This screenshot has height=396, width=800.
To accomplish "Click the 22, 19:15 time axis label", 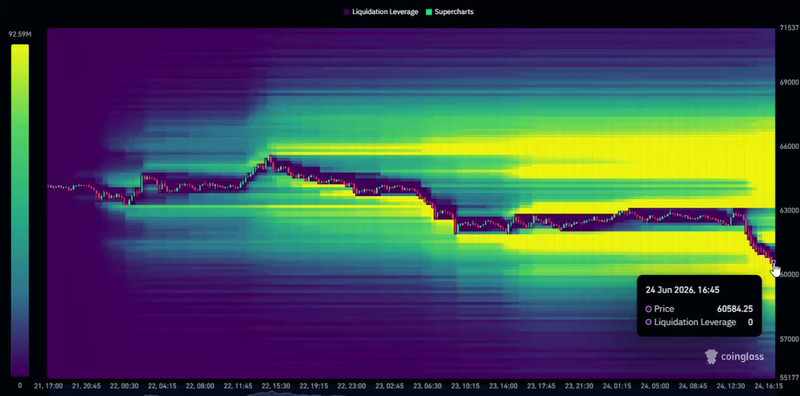I will click(314, 386).
